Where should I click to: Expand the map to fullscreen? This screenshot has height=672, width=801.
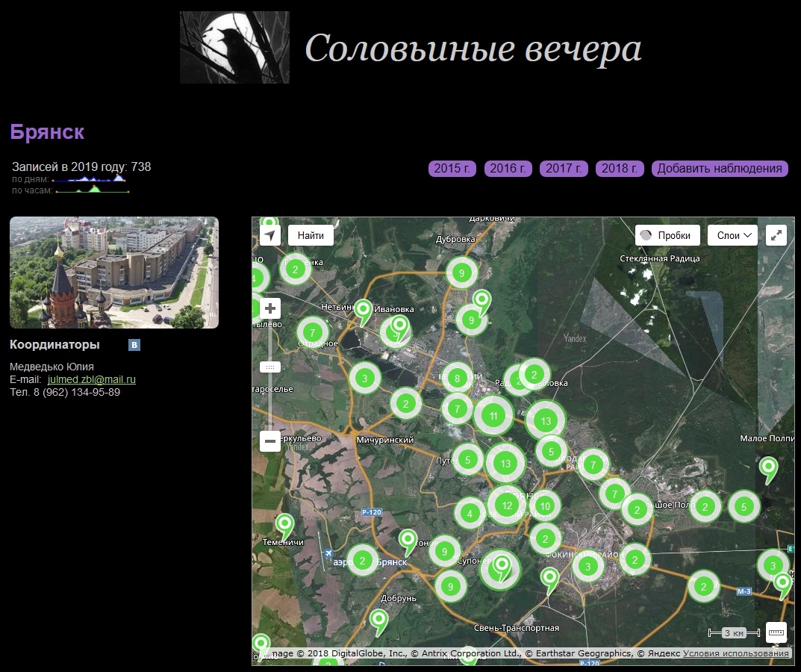(776, 235)
